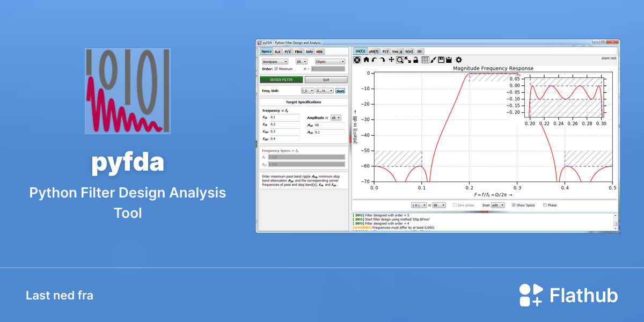
Task: Click the Quit button
Action: (x=326, y=79)
